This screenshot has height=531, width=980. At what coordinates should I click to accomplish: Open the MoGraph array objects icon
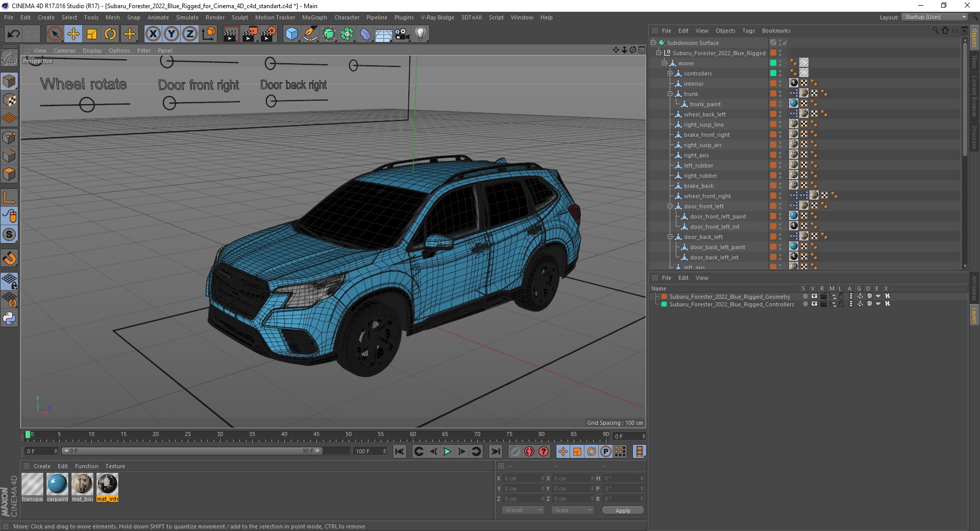347,34
